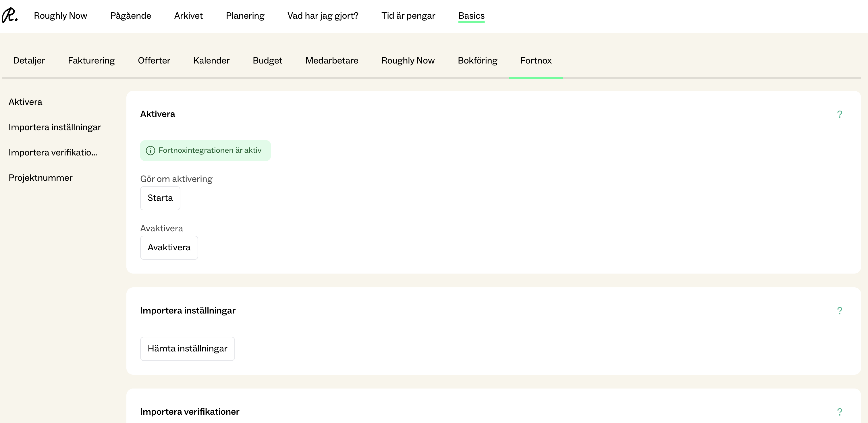This screenshot has width=868, height=423.
Task: Select Importera inställningar in left sidebar
Action: click(55, 127)
